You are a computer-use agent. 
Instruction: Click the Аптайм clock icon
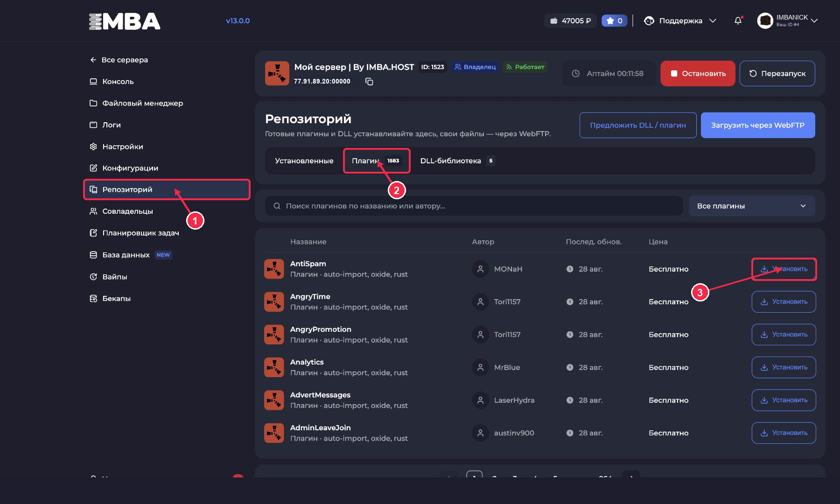point(576,73)
